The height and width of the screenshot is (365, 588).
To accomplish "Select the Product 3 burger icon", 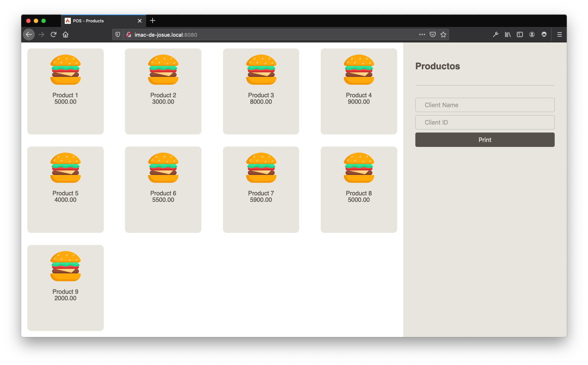I will click(261, 70).
